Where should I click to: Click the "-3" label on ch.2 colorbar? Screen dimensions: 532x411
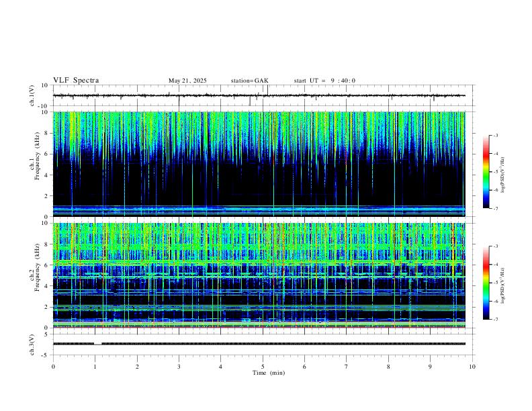[496, 246]
